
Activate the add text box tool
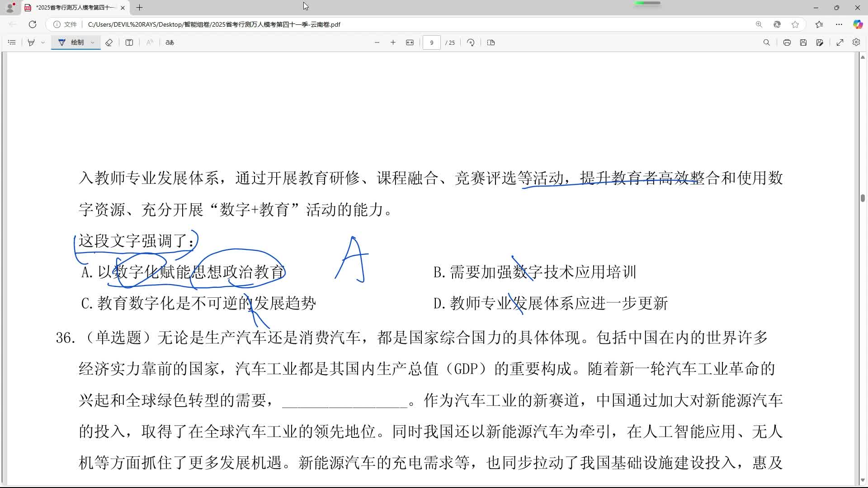(x=129, y=42)
